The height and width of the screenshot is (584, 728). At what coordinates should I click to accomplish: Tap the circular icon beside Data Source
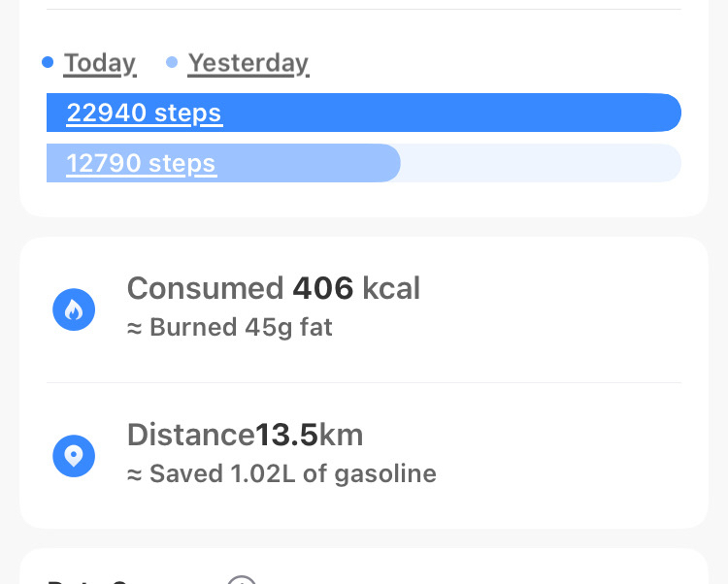click(x=242, y=580)
